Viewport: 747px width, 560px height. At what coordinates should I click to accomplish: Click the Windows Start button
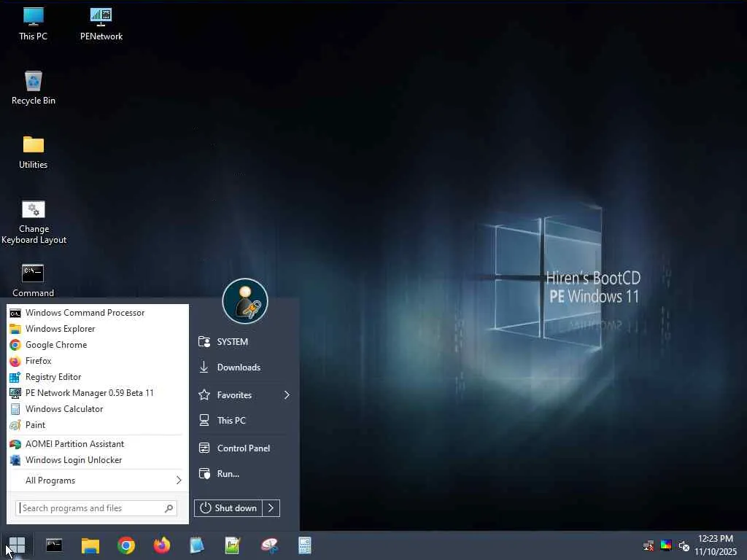click(x=18, y=545)
